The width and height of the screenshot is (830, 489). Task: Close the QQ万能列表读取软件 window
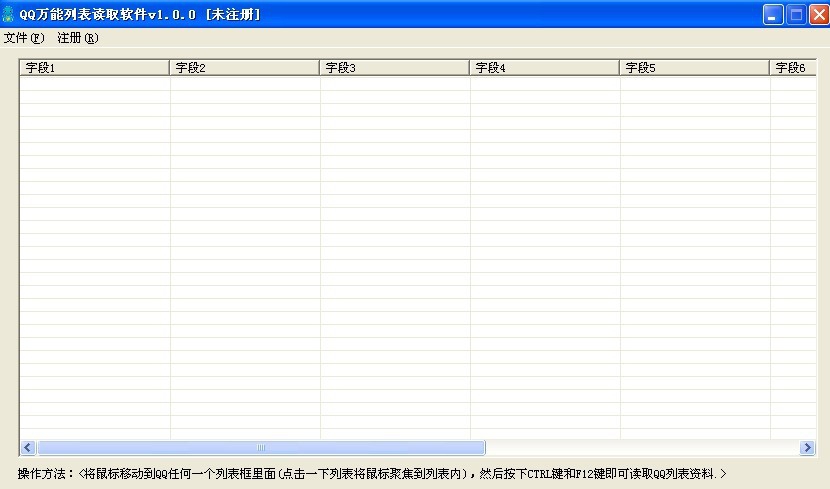[819, 15]
